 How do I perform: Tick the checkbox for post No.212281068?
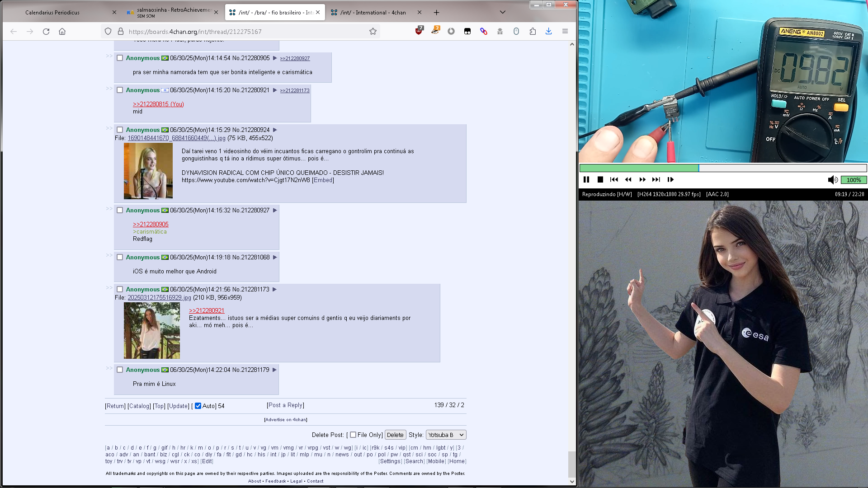tap(120, 257)
